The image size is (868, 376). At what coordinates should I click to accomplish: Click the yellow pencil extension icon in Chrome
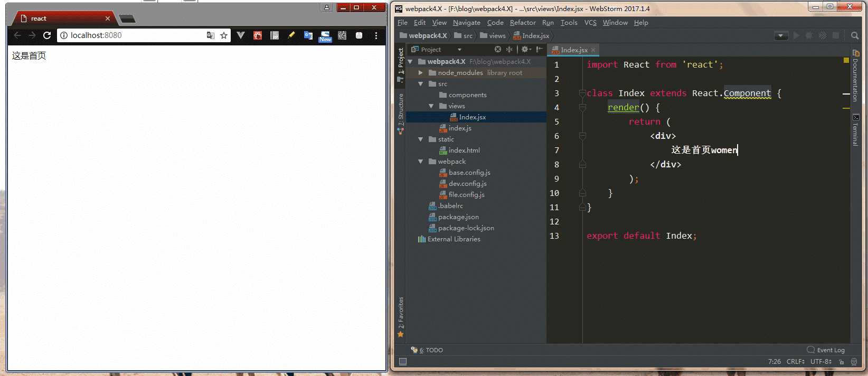291,35
